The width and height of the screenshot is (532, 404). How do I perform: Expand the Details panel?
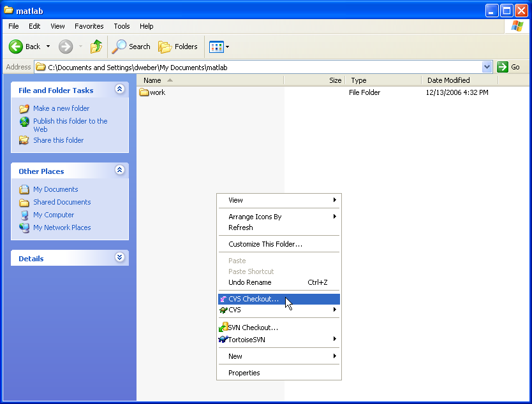point(119,258)
